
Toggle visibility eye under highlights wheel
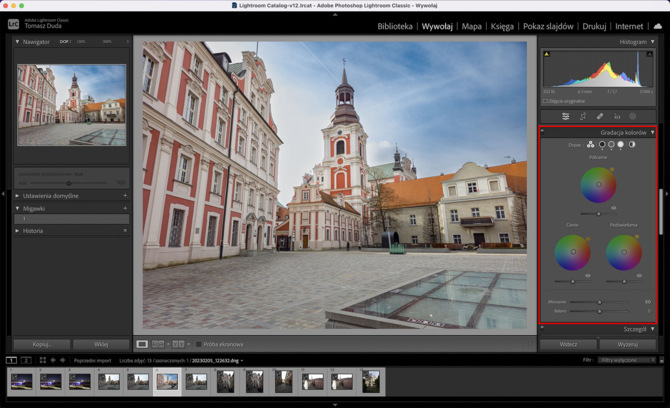click(639, 276)
